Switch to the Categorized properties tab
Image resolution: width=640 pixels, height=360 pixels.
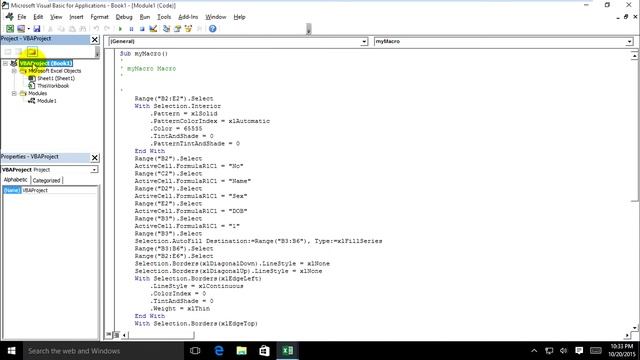46,180
